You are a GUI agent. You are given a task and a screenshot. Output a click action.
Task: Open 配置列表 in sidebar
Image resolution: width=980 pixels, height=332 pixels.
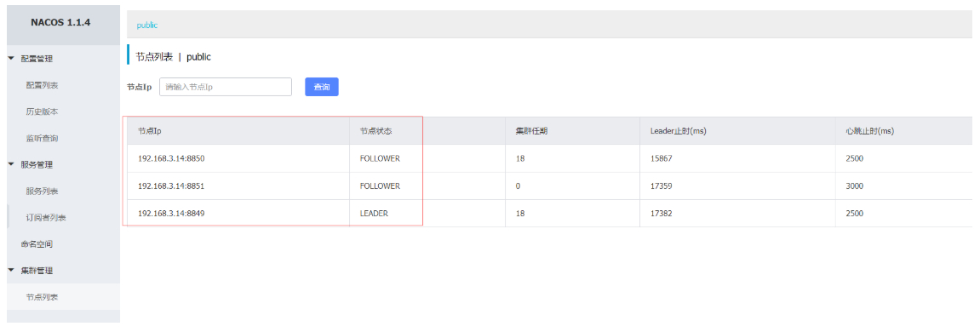(42, 85)
